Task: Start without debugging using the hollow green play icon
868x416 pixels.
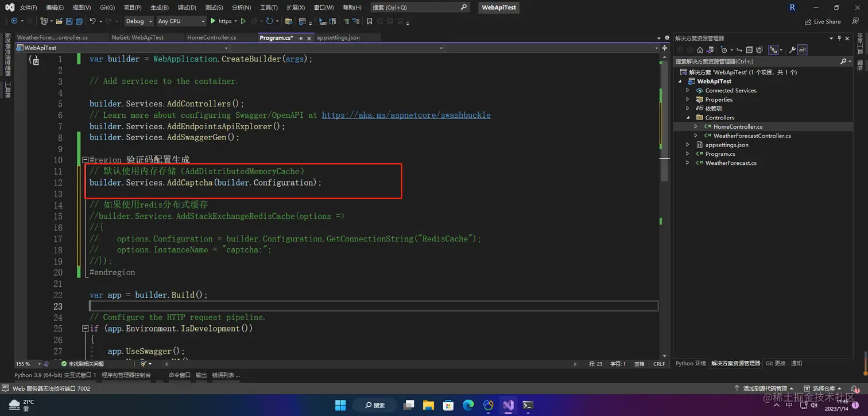Action: point(243,21)
